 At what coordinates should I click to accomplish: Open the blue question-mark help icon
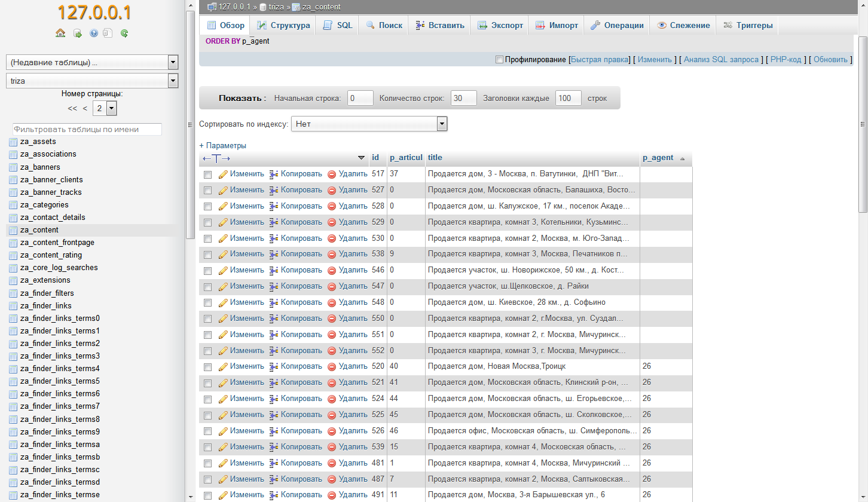point(94,33)
